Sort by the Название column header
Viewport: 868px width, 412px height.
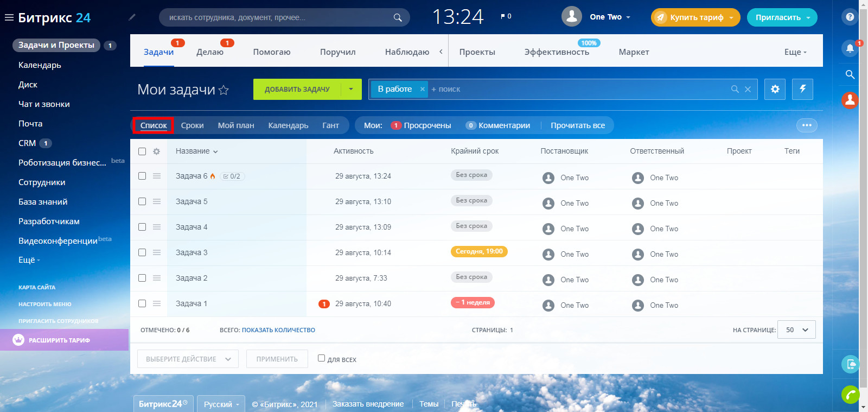coord(196,151)
